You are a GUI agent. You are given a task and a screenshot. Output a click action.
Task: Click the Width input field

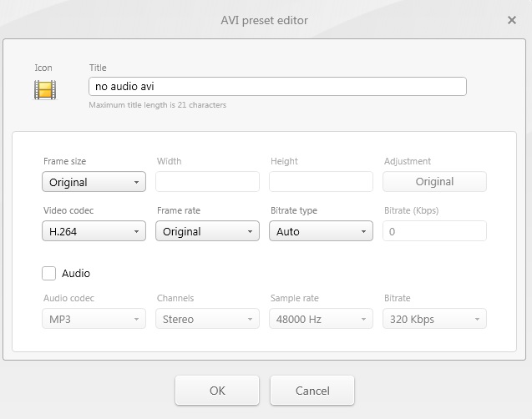coord(207,182)
